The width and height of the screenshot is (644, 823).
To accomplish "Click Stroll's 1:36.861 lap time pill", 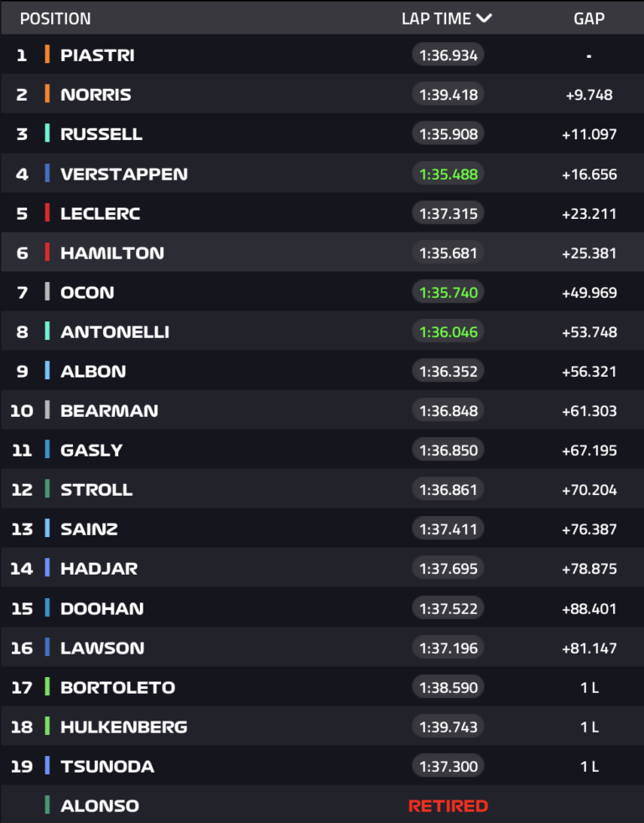I will (448, 490).
